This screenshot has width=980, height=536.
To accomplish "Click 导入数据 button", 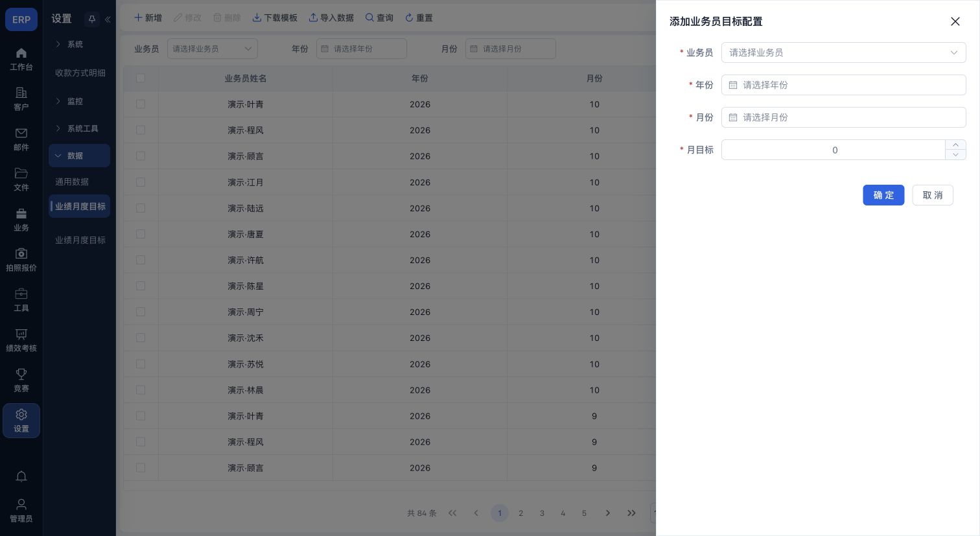I will coord(331,17).
